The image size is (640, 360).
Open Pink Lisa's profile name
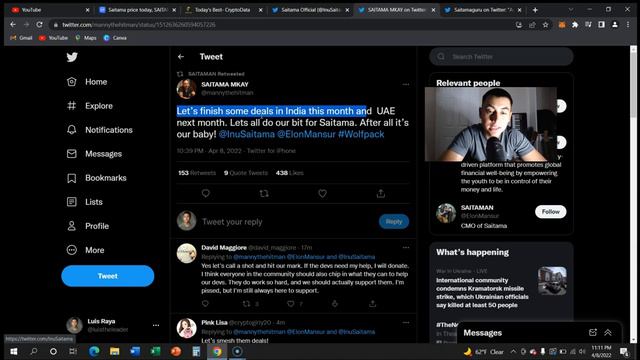(214, 322)
